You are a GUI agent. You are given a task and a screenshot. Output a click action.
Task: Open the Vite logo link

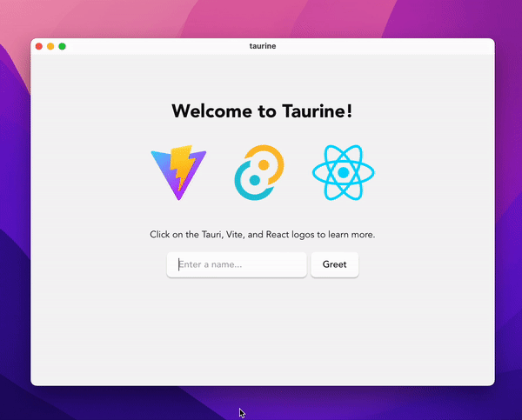178,173
